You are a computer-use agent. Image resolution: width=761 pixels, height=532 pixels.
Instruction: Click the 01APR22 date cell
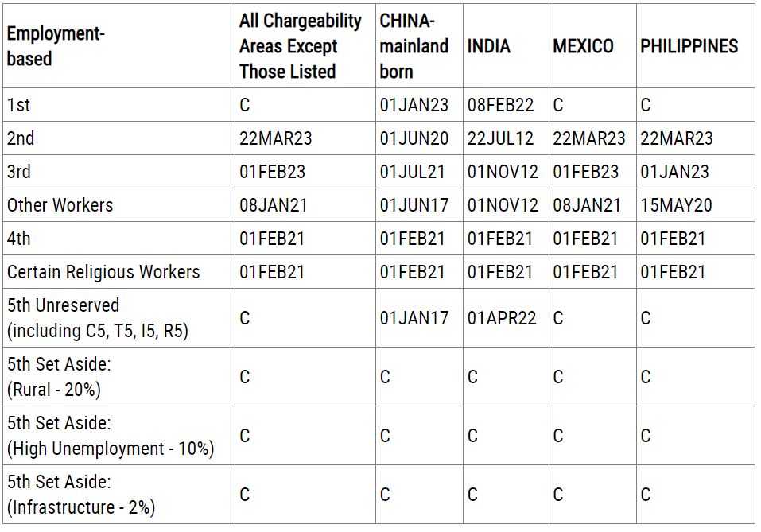pyautogui.click(x=502, y=318)
